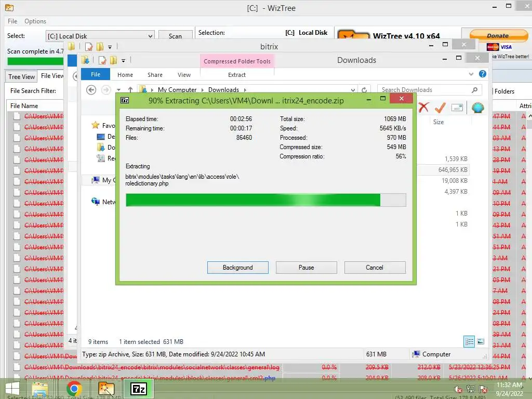Open WizTree icon on the taskbar
The image size is (532, 399).
[106, 389]
